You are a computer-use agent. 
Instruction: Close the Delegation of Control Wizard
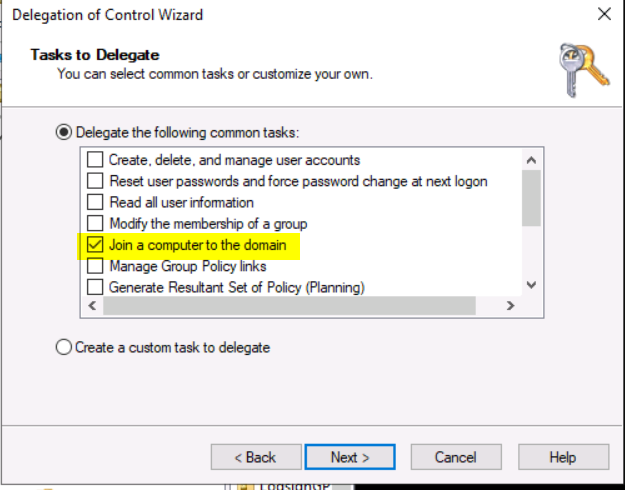(x=604, y=14)
